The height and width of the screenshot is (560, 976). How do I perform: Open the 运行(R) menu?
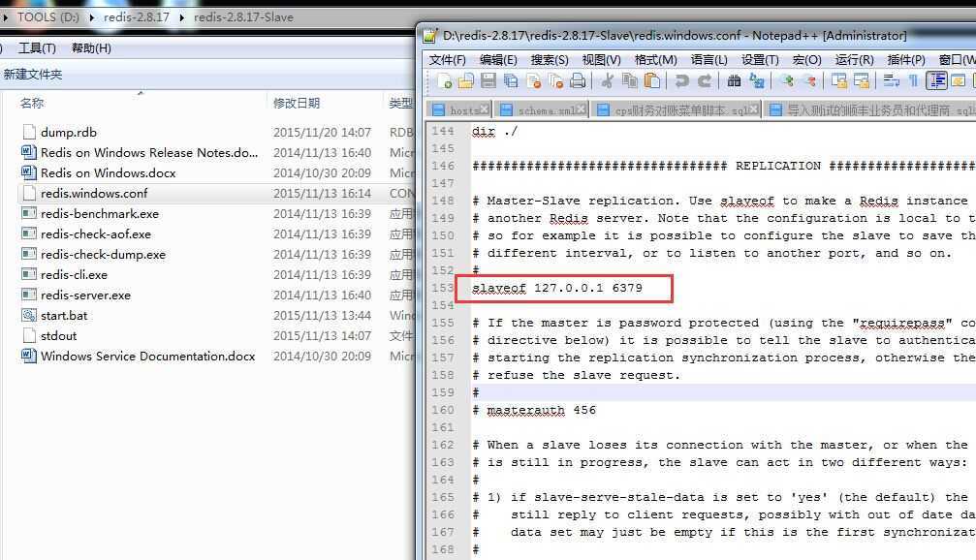pos(854,60)
